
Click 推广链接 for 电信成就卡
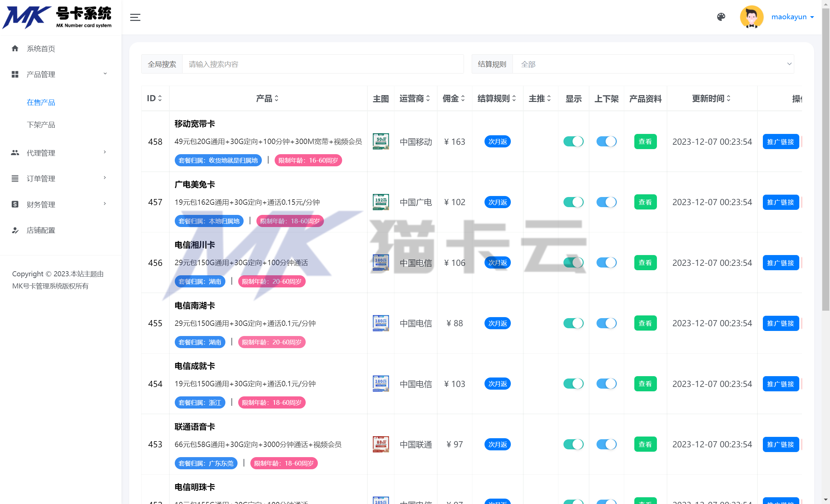point(780,384)
